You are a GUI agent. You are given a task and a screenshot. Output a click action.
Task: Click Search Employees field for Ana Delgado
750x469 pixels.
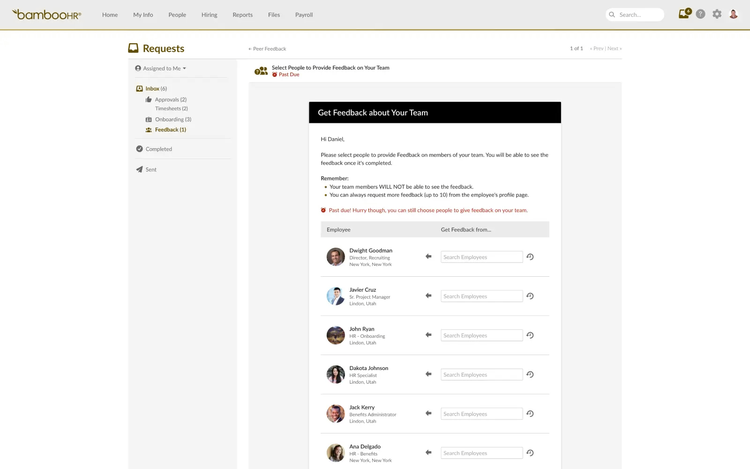[x=481, y=453]
